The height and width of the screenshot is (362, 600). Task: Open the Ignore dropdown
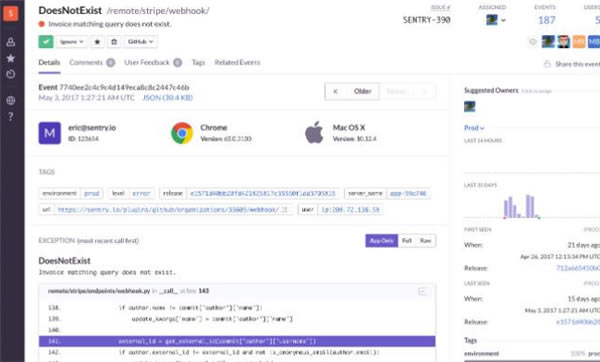72,42
